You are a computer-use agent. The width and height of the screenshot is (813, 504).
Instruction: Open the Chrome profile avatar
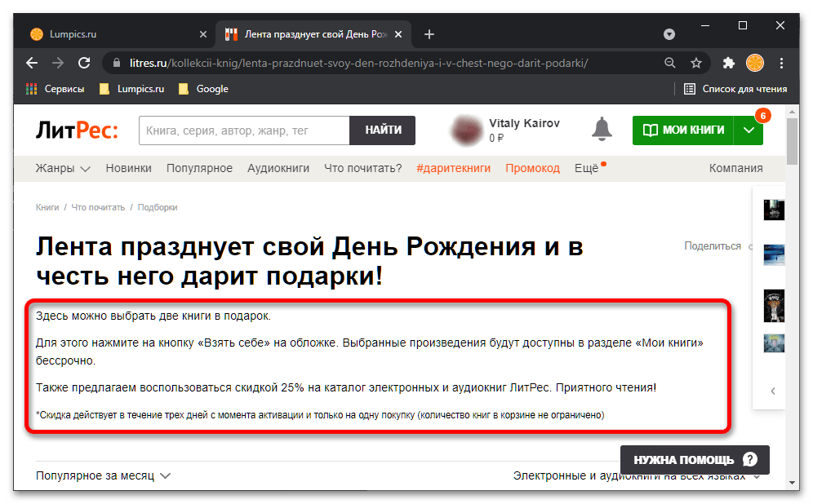(x=754, y=63)
